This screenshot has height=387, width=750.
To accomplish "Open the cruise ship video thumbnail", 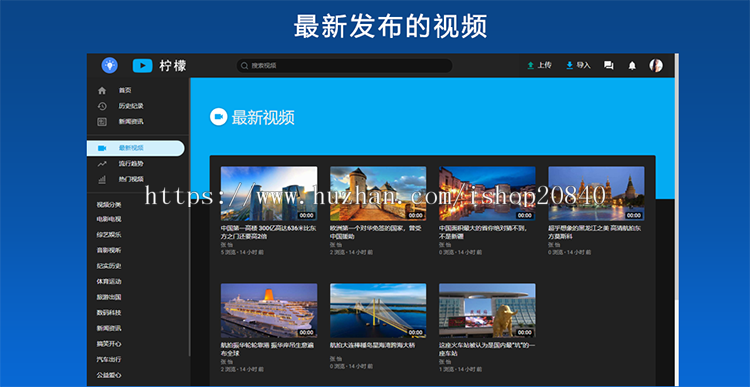I will [269, 310].
